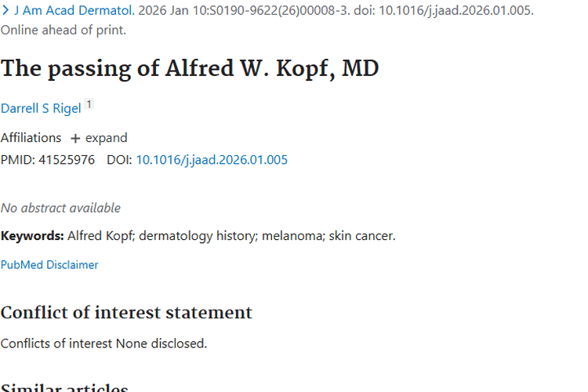Screen dimensions: 588x392
Task: Open the PubMed Disclaimer link
Action: 49,265
